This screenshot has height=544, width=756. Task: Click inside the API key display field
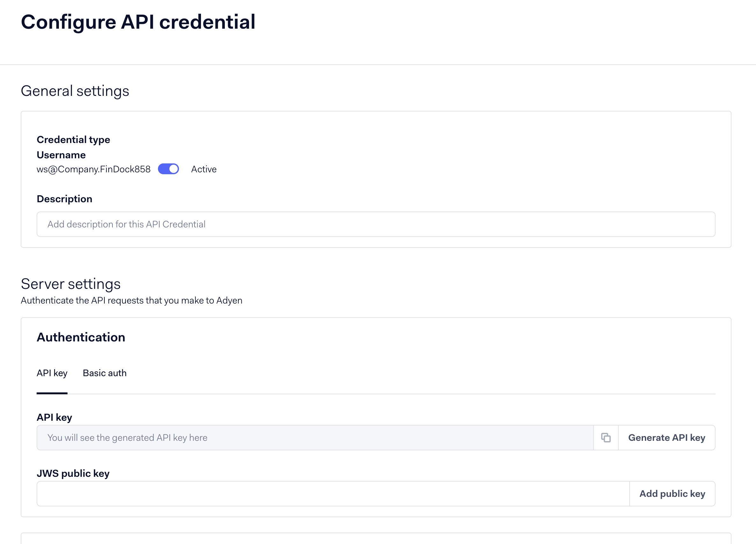click(300, 438)
